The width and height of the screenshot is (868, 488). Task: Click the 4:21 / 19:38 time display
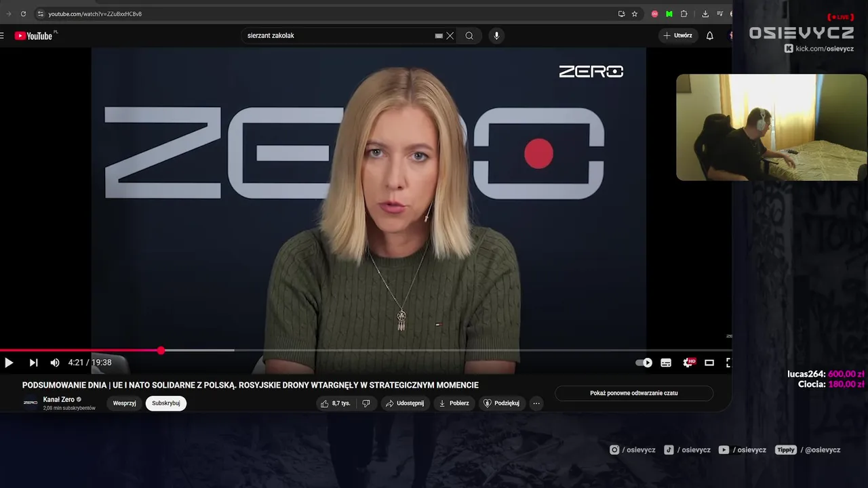point(90,363)
